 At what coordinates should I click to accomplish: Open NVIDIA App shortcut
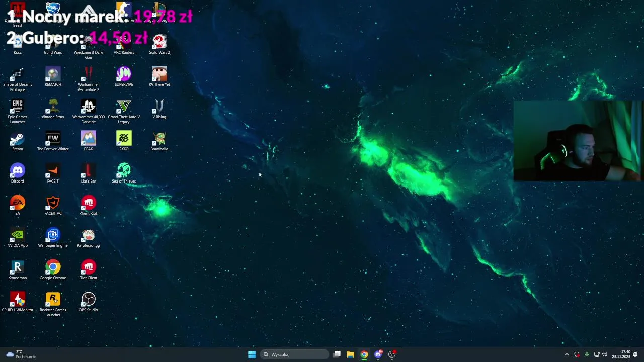18,237
